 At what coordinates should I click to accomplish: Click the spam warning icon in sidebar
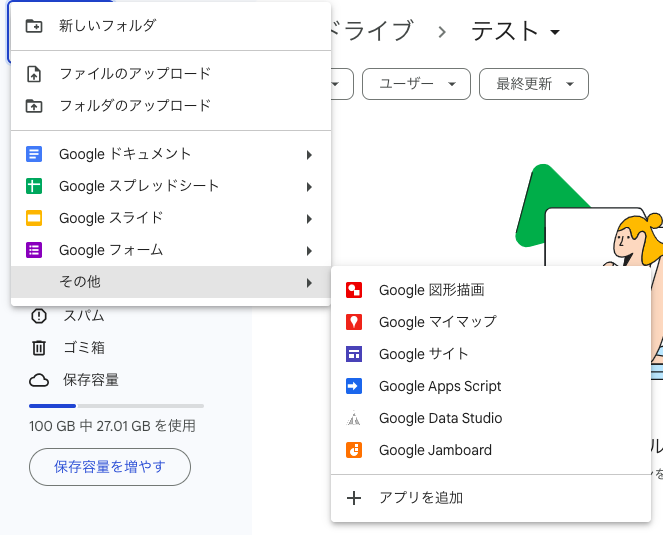coord(39,316)
